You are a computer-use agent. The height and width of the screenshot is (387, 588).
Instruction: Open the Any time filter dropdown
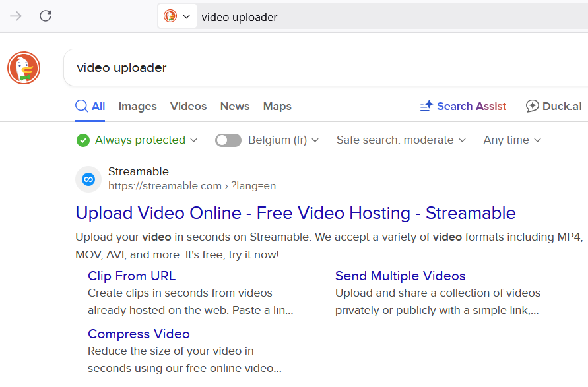point(512,140)
